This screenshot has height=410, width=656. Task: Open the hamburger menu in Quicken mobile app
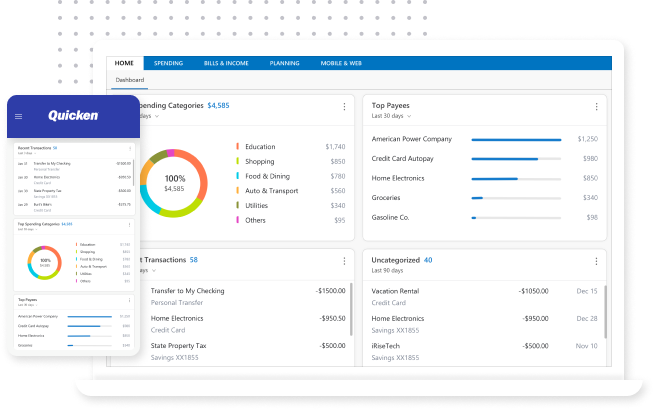tap(18, 116)
